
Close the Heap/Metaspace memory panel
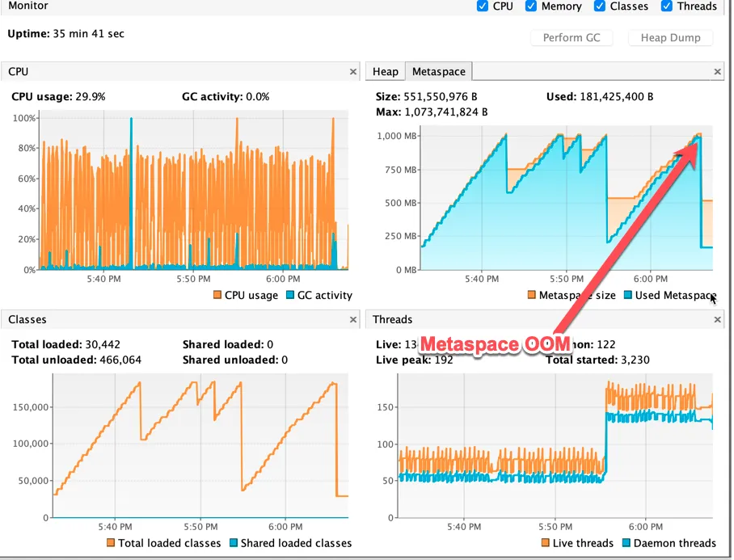pyautogui.click(x=717, y=72)
